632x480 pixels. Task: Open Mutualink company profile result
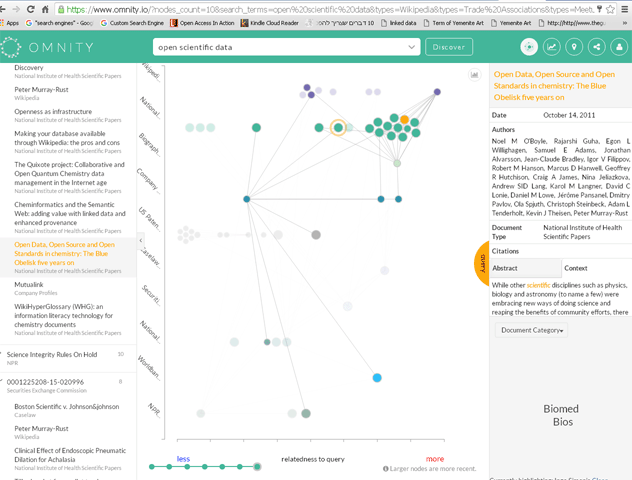pyautogui.click(x=36, y=285)
